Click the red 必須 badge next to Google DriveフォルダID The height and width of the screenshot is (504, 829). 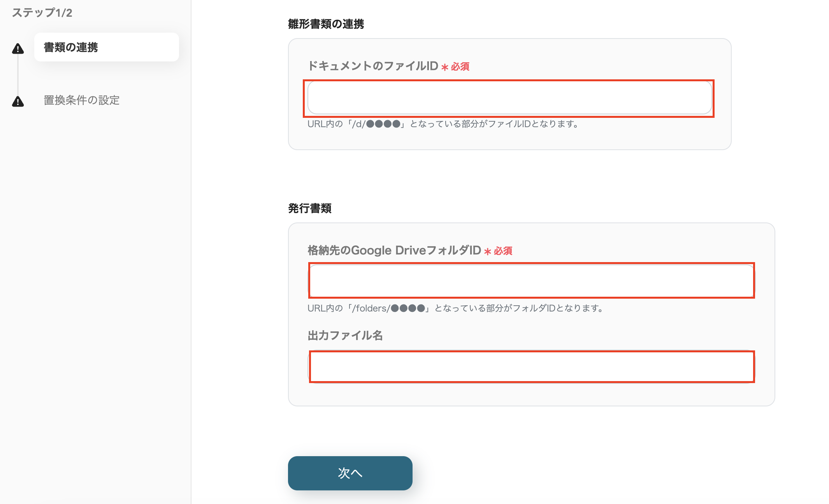503,251
